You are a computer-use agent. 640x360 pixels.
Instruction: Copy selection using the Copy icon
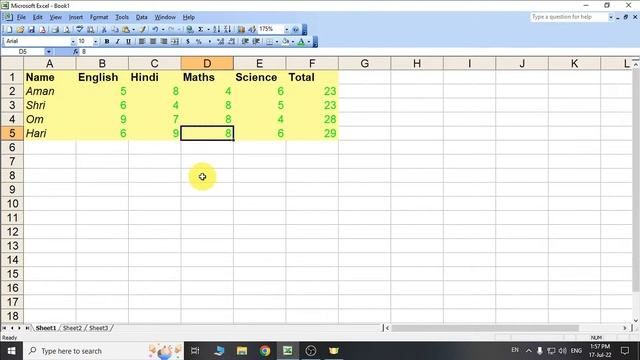[x=115, y=29]
